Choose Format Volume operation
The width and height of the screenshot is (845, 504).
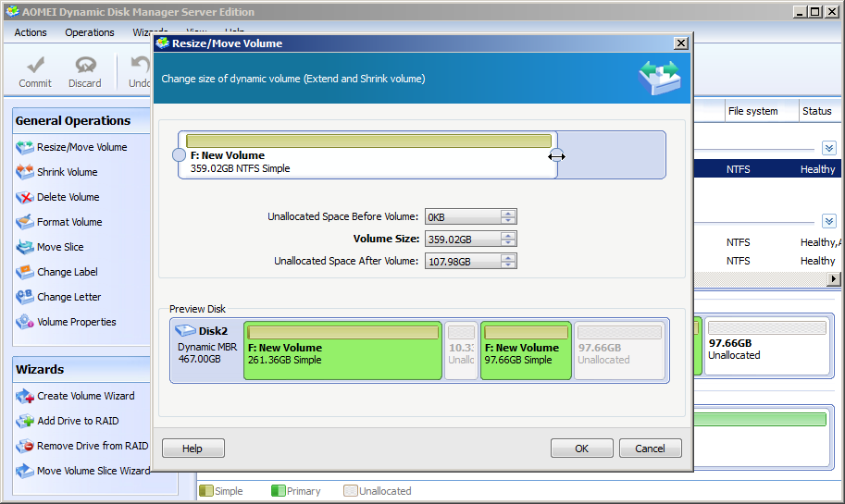click(x=59, y=222)
